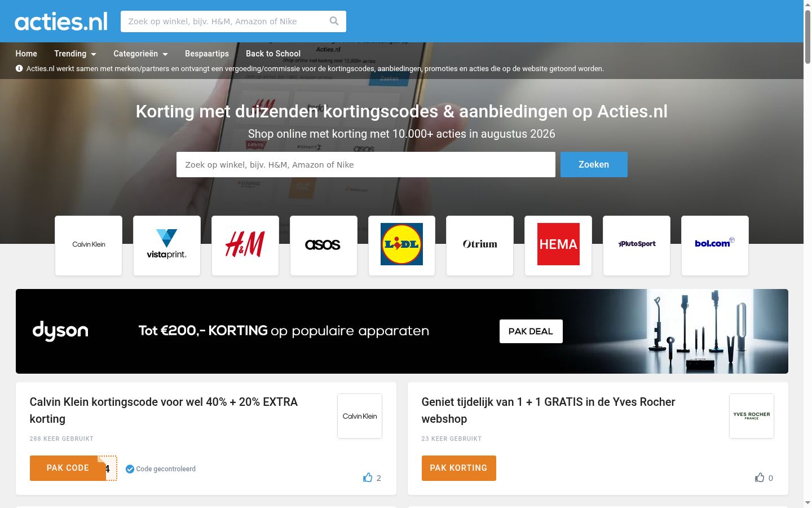
Task: Click the PAK CODE button
Action: pyautogui.click(x=68, y=468)
